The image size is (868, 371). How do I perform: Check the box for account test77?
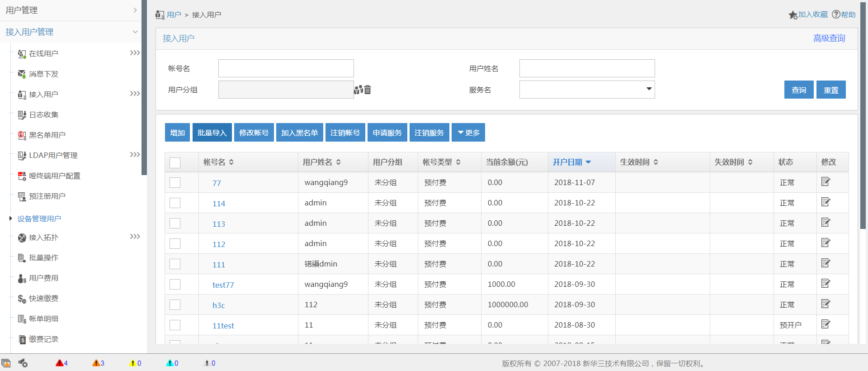[x=175, y=285]
